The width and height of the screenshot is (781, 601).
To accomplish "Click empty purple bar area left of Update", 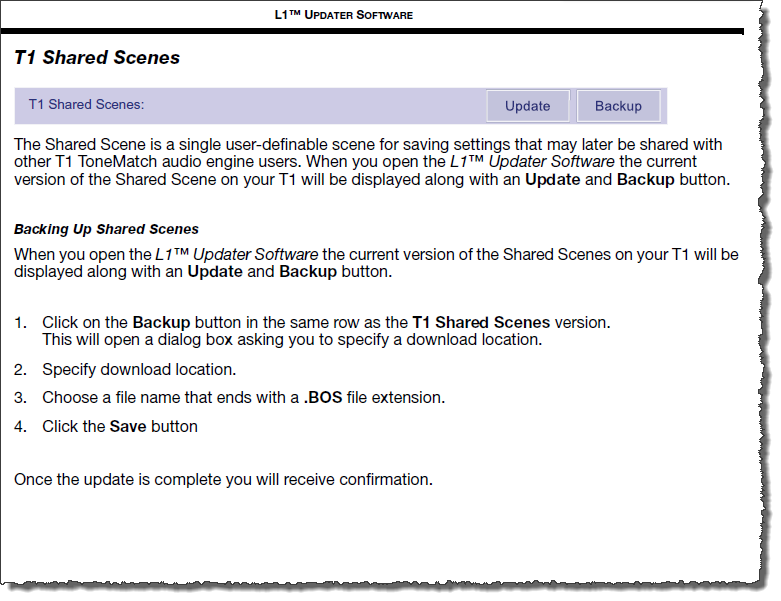I will [x=320, y=106].
